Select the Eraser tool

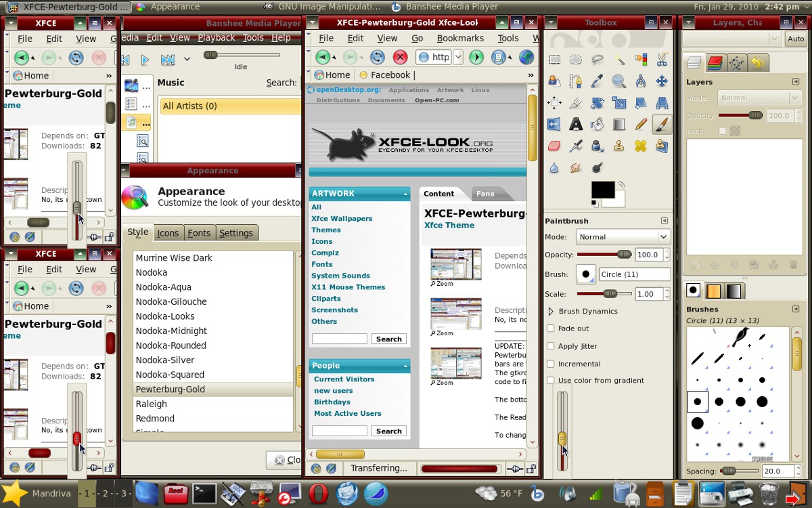coord(554,146)
